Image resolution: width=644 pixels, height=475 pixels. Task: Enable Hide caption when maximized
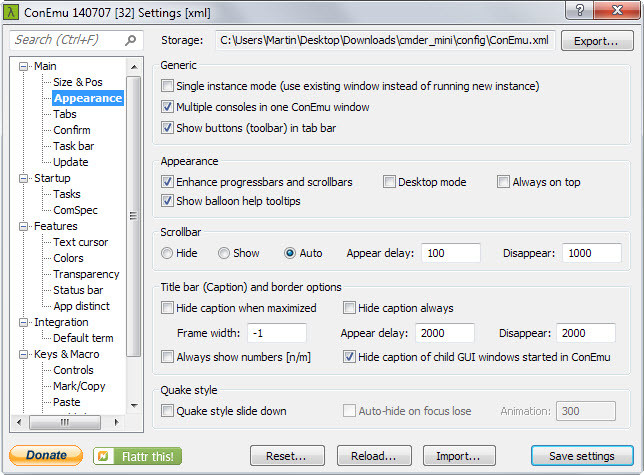167,307
